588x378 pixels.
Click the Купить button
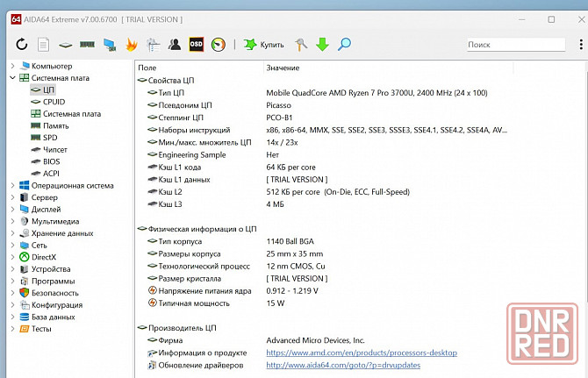coord(264,44)
